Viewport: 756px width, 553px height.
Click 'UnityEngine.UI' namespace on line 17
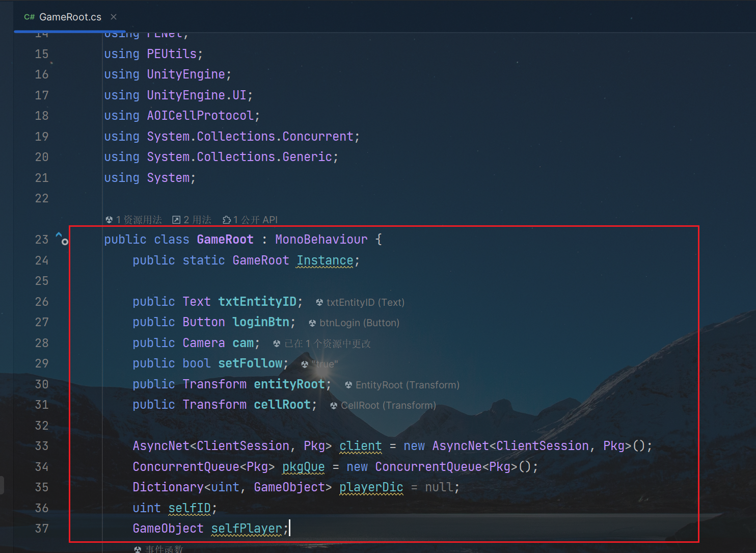197,95
